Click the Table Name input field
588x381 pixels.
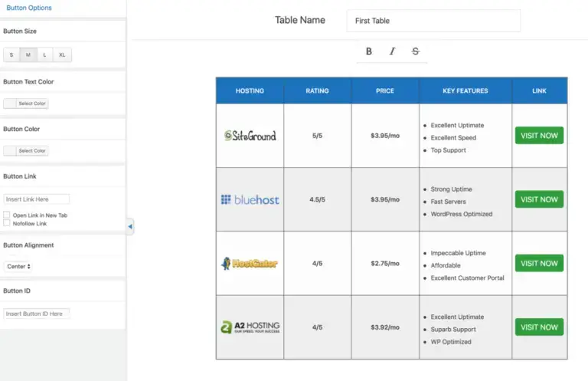(x=433, y=21)
